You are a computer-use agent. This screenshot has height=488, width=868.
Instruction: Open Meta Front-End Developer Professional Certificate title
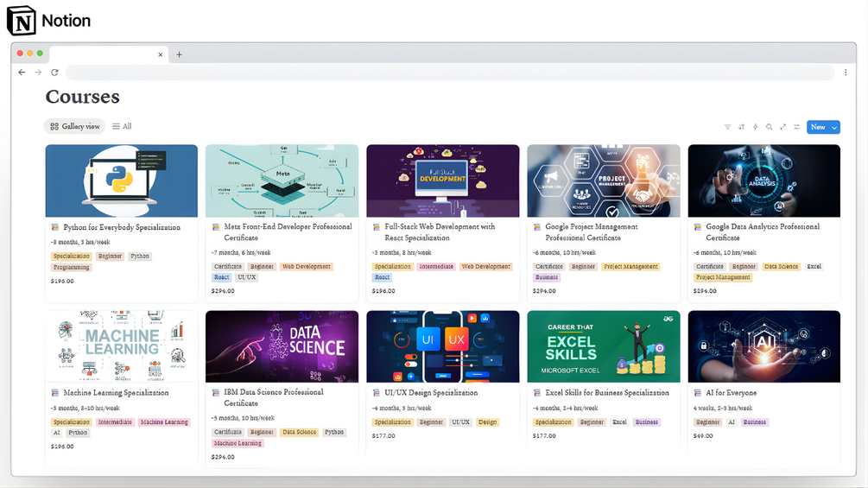pyautogui.click(x=288, y=231)
